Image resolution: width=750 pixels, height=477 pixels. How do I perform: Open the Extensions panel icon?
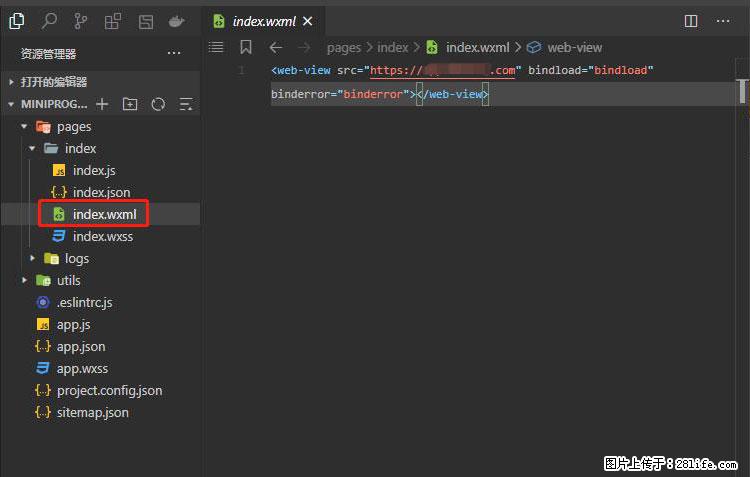click(x=113, y=20)
